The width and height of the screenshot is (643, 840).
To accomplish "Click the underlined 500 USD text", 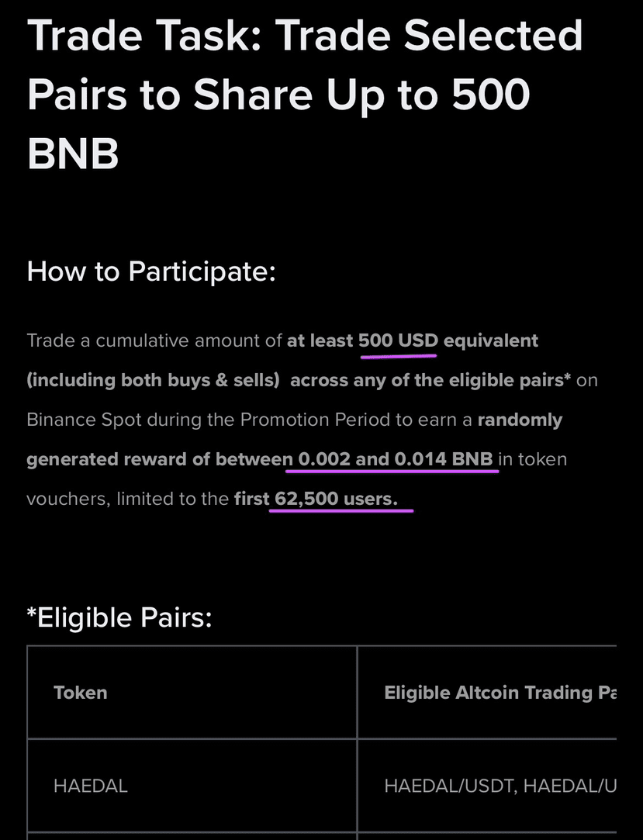I will (x=398, y=340).
